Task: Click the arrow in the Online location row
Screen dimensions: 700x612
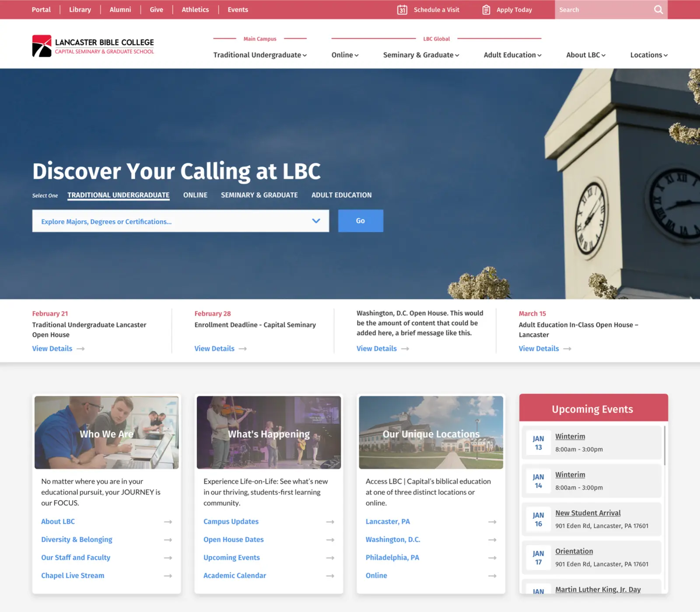Action: (x=493, y=576)
